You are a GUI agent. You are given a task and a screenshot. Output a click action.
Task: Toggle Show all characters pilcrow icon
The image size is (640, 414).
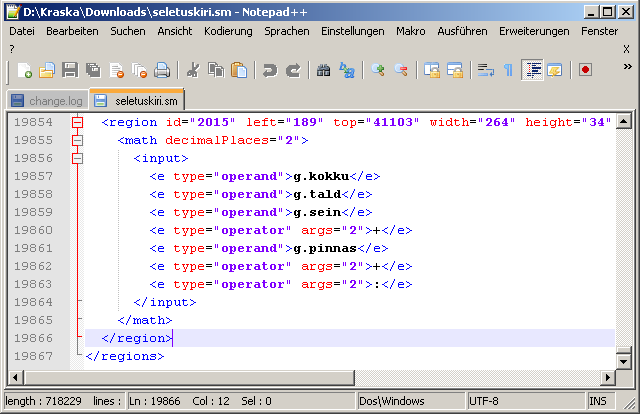[508, 70]
